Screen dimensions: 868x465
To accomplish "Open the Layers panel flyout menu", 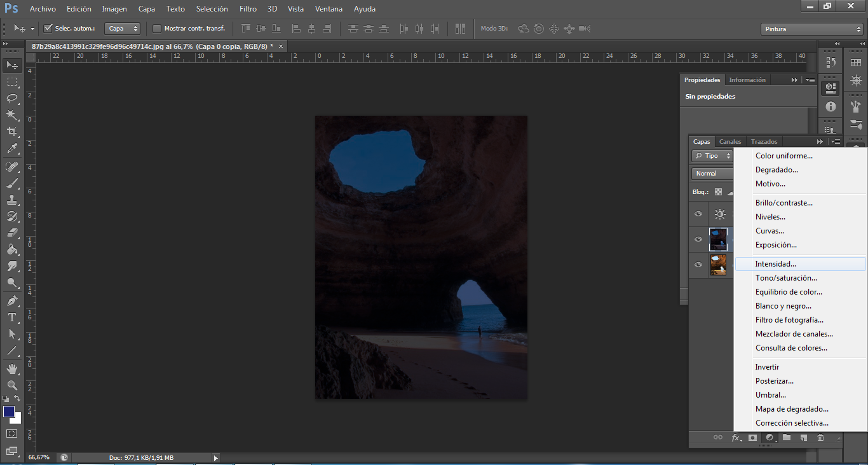I will tap(836, 141).
